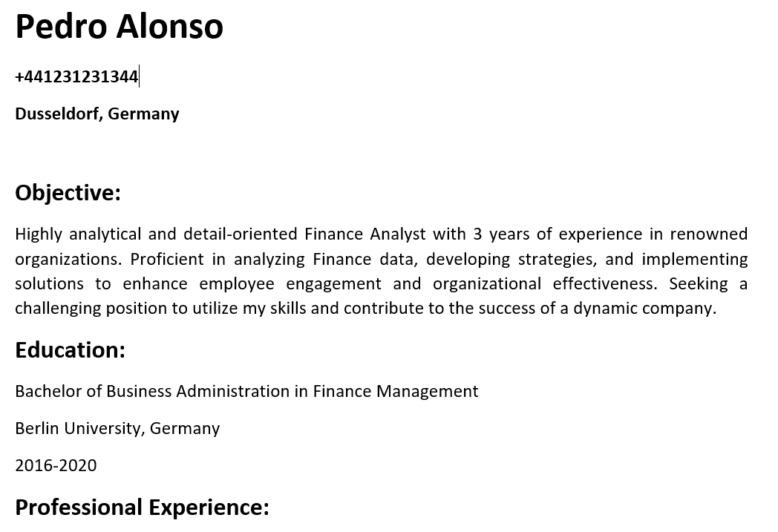Click the word 'solutions' in third paragraph line

click(50, 283)
